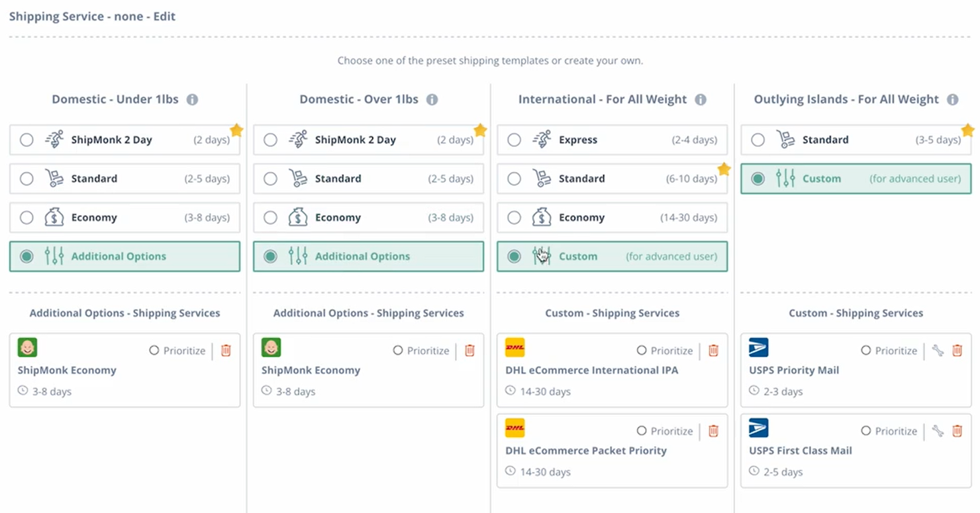Click the star next to International Standard option
The width and height of the screenshot is (980, 513).
click(x=724, y=169)
